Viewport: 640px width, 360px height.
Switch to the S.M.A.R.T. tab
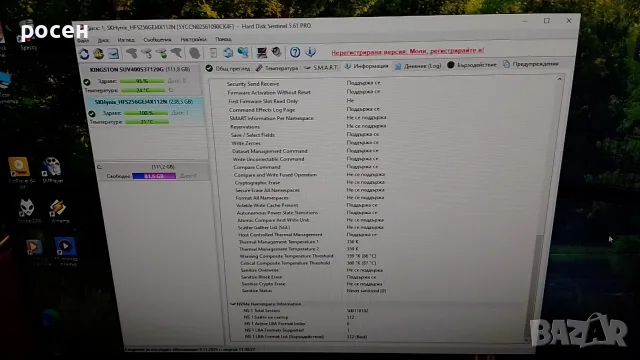click(x=321, y=67)
